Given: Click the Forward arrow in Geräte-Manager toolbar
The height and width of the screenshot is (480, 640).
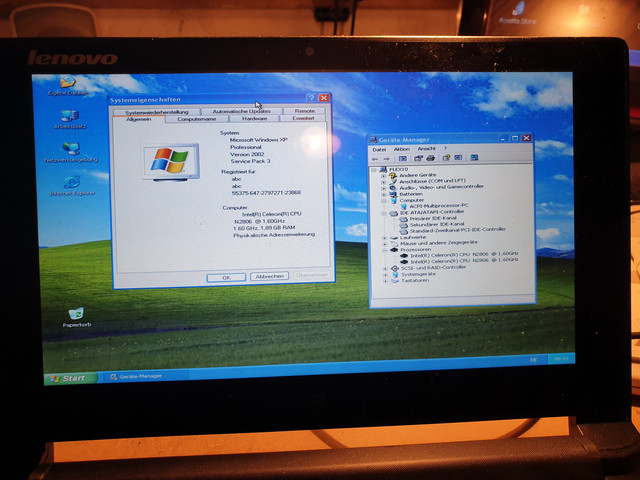Looking at the screenshot, I should pyautogui.click(x=387, y=159).
